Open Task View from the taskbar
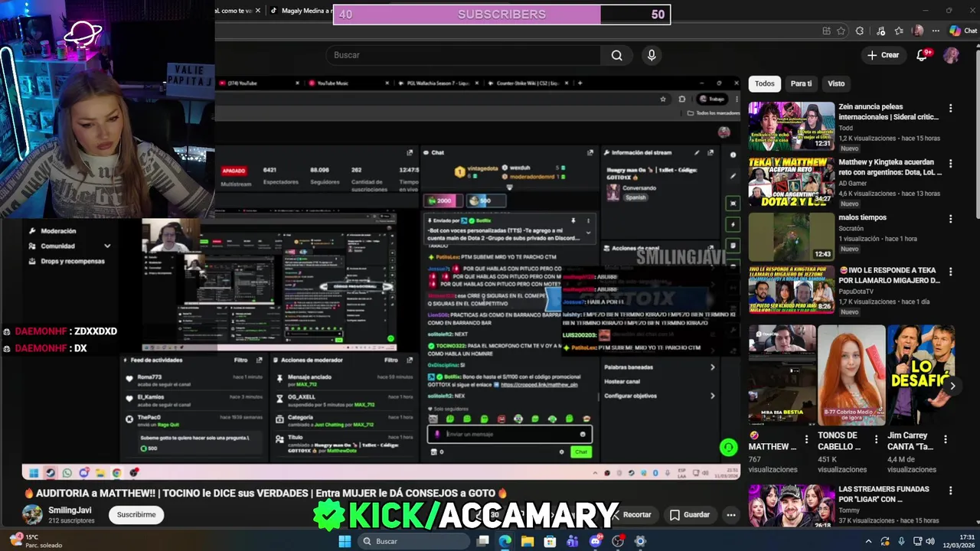Image resolution: width=980 pixels, height=551 pixels. click(482, 541)
